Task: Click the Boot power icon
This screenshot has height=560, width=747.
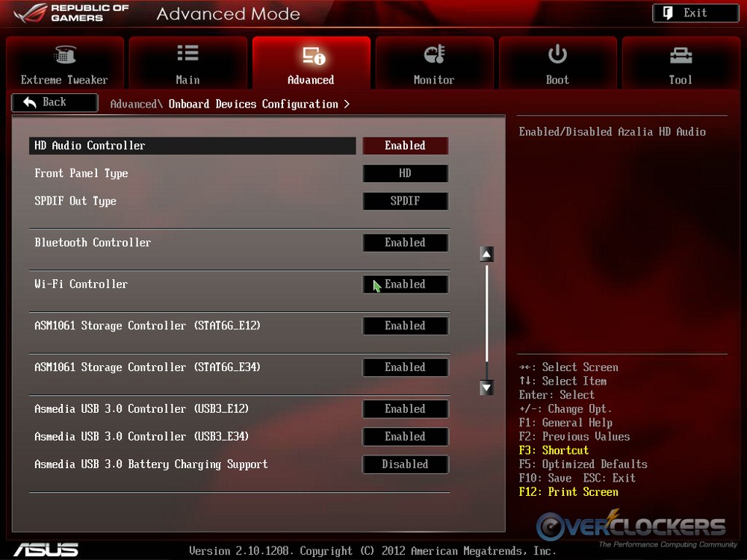Action: [557, 55]
